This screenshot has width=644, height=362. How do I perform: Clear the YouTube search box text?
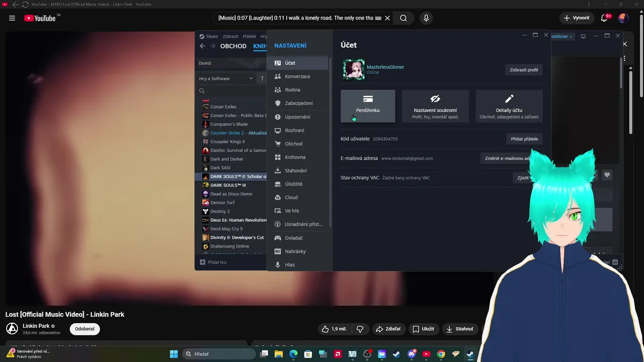pyautogui.click(x=387, y=18)
